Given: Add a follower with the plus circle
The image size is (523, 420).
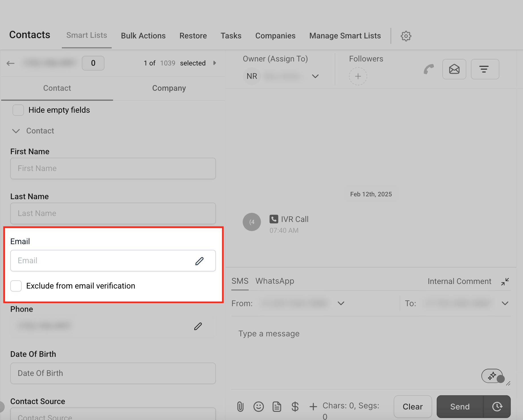Looking at the screenshot, I should click(x=358, y=76).
